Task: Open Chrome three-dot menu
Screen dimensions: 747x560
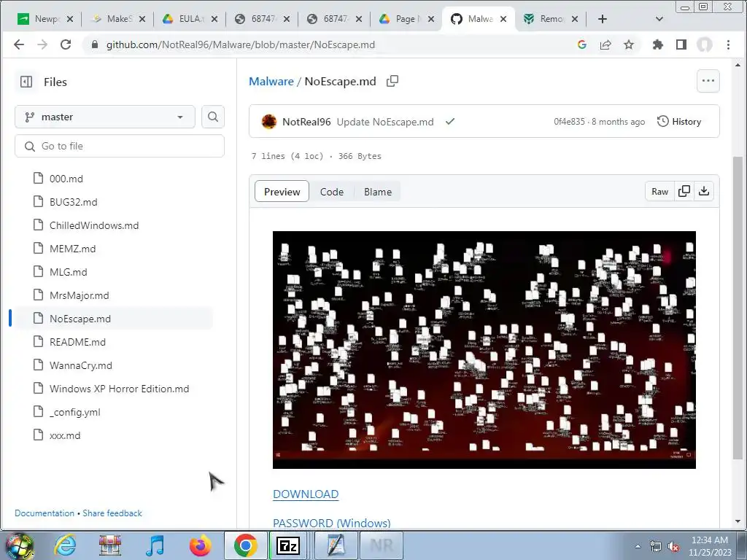Action: (x=728, y=44)
